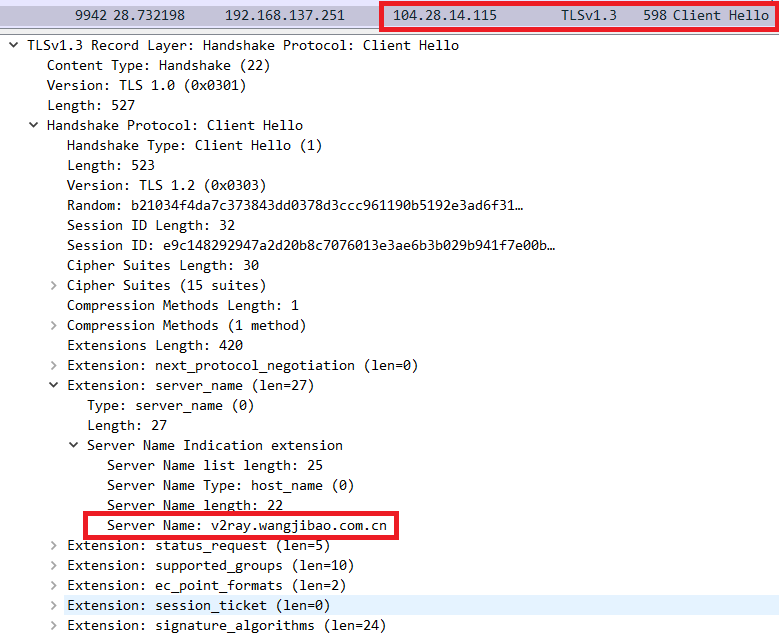Expand the session_ticket extension

[54, 605]
